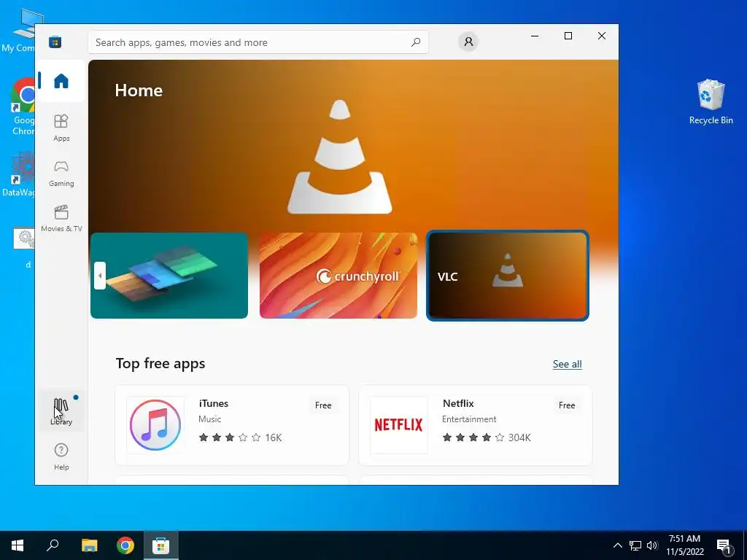
Task: Click the large VLC cone hero banner
Action: pos(339,157)
